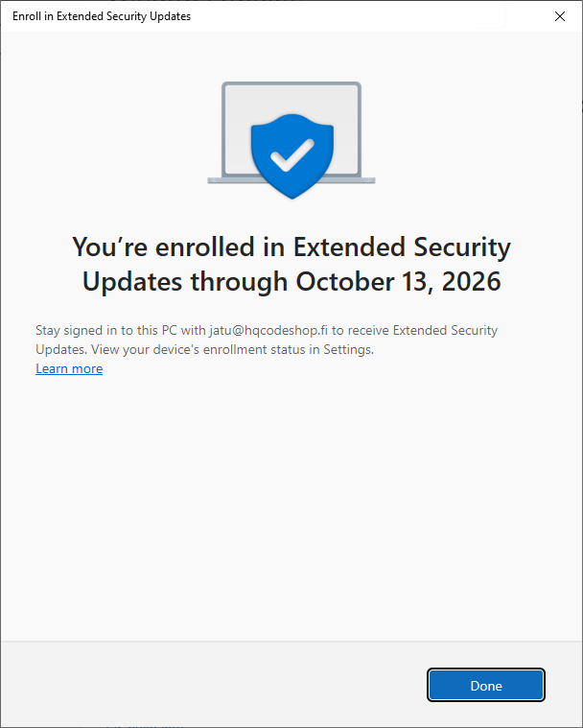The width and height of the screenshot is (583, 728).
Task: Click the empty title bar space before the X
Action: 384,16
